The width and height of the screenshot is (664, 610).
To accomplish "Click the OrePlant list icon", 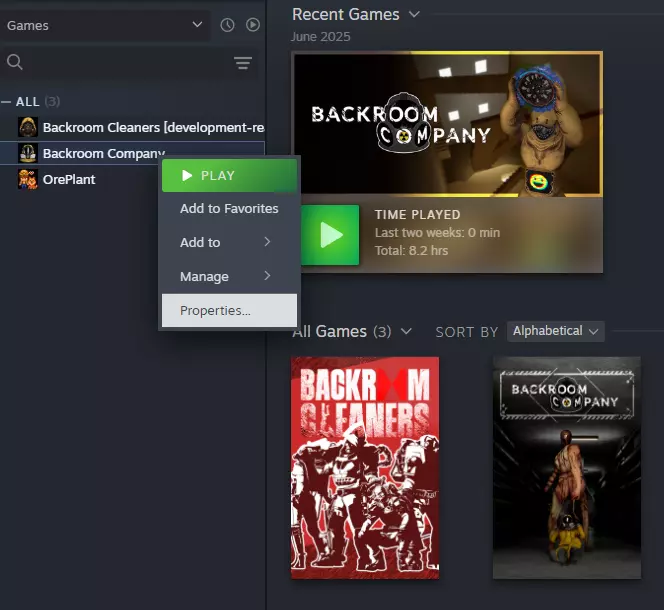I will [28, 179].
